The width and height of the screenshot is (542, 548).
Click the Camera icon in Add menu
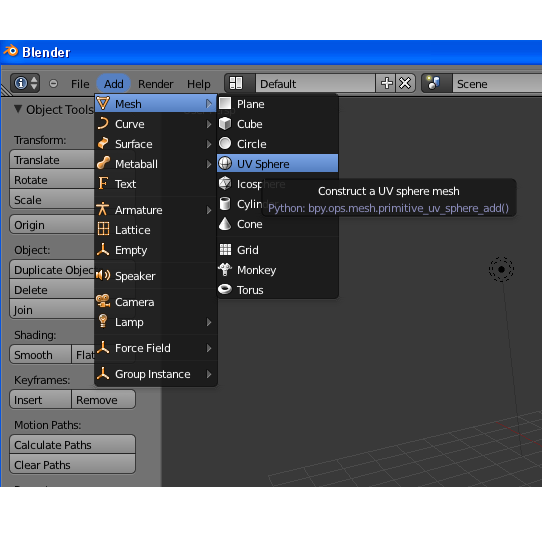[103, 301]
